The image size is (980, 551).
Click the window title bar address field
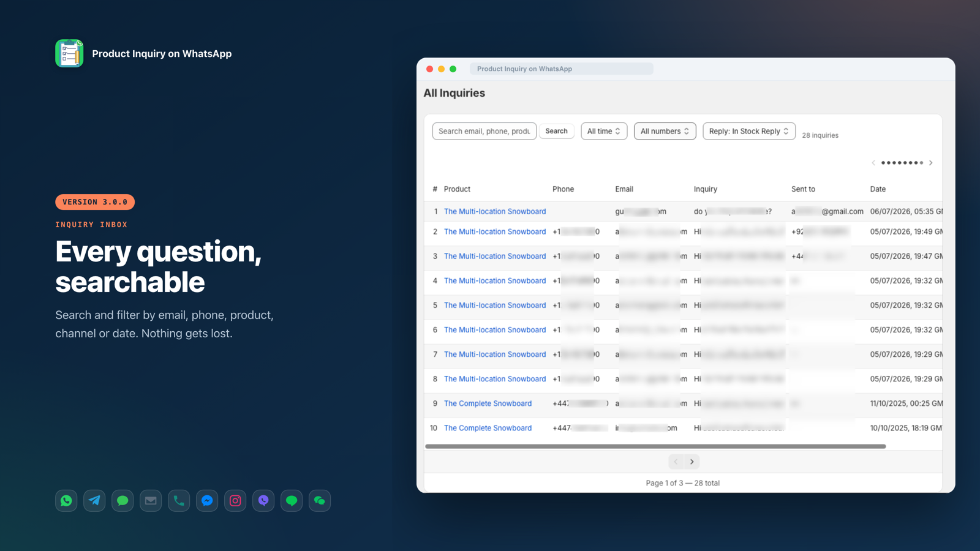561,69
